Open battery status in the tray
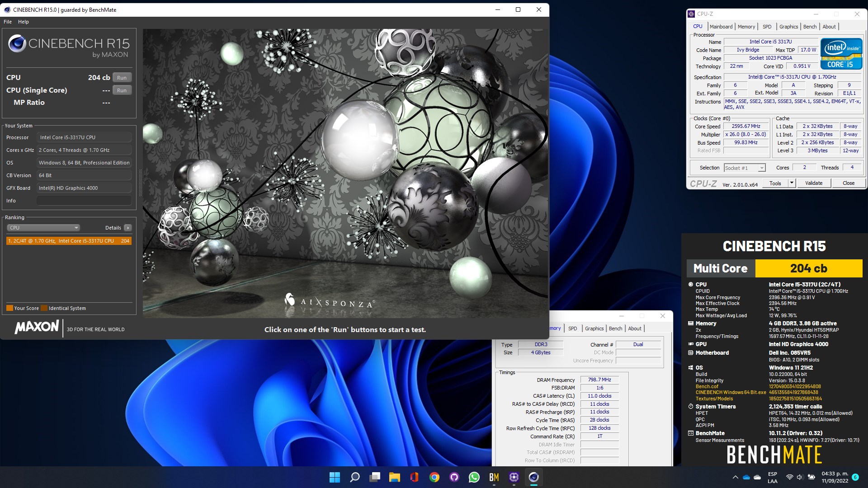 coord(811,477)
